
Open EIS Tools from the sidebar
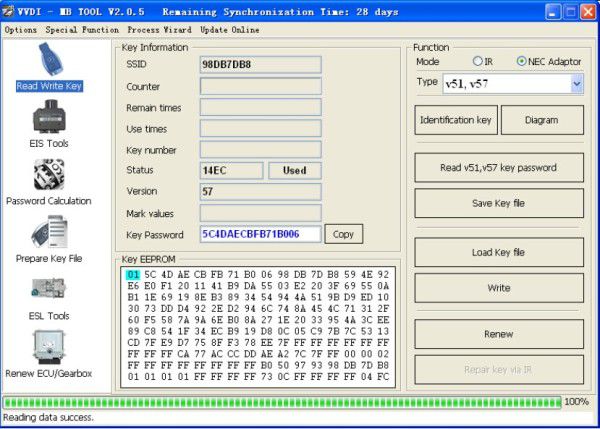pos(49,117)
